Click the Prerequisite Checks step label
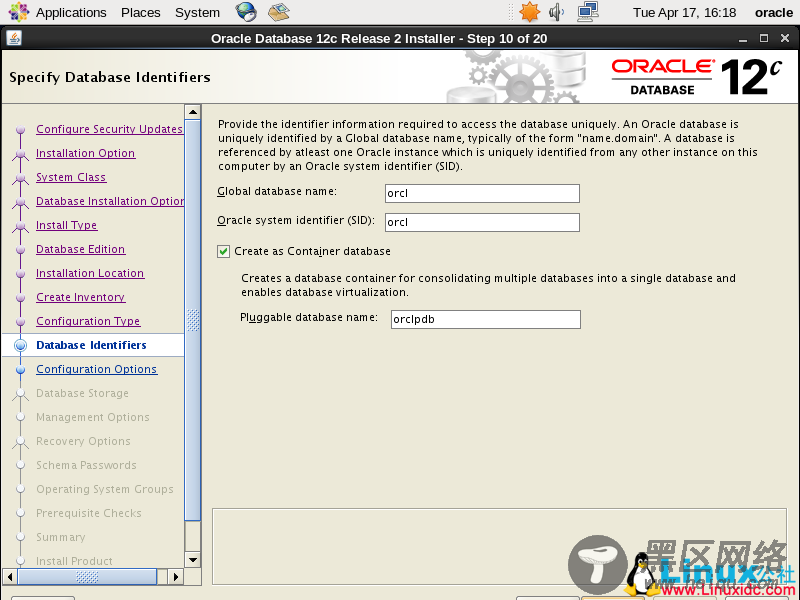The image size is (800, 600). pos(89,513)
